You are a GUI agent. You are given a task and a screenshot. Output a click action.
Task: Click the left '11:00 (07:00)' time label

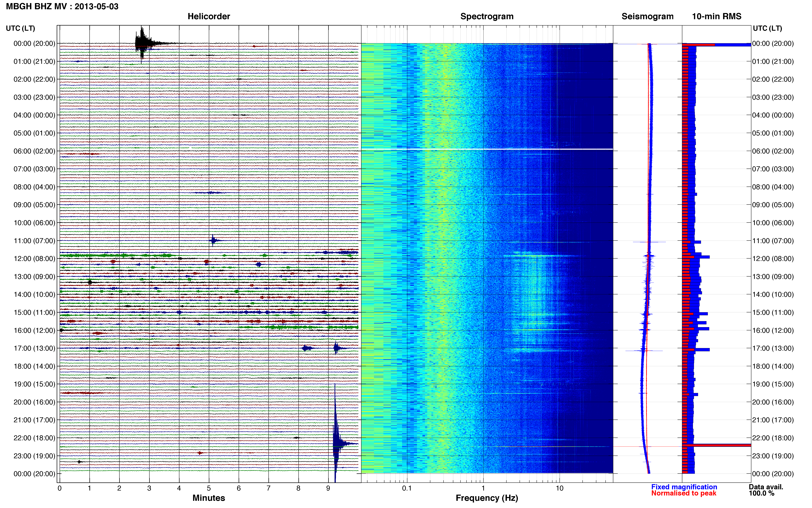coord(34,241)
